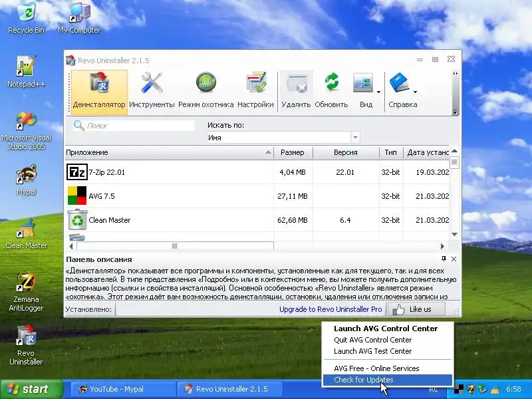Image resolution: width=532 pixels, height=399 pixels.
Task: Open the Искать по combo box
Action: coord(283,138)
